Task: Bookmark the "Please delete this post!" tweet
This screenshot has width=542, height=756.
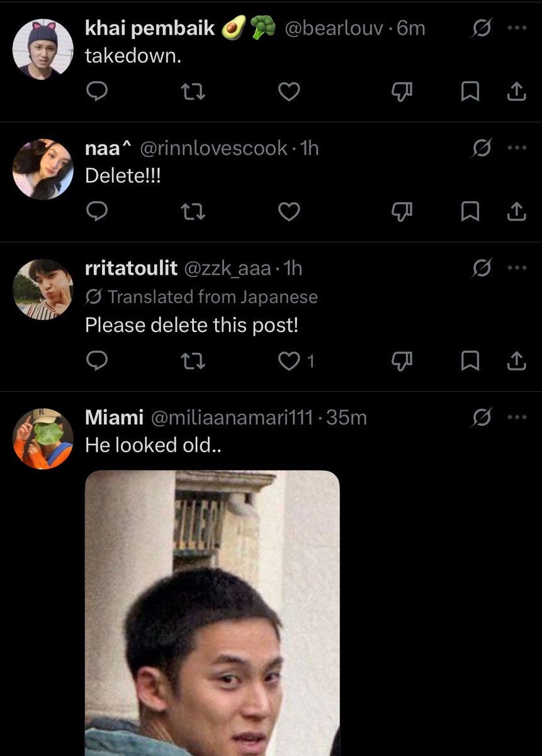Action: [470, 360]
